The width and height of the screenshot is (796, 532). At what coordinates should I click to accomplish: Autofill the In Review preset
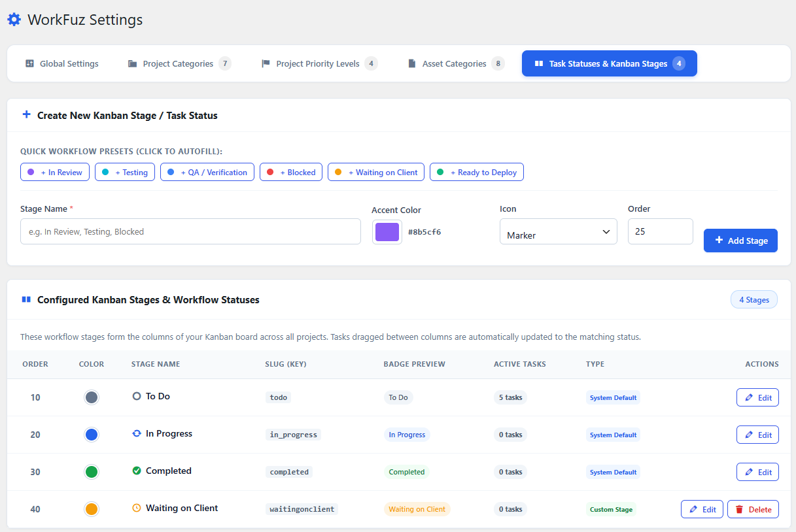[x=55, y=172]
